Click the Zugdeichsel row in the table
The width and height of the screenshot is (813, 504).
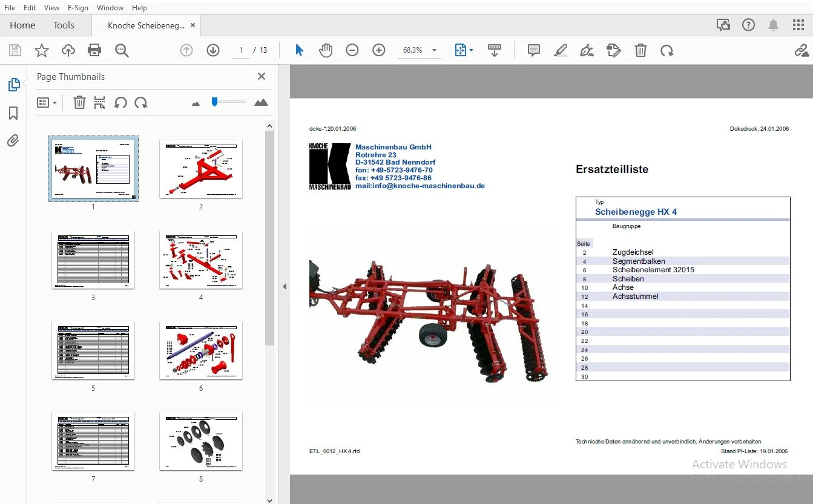pos(683,252)
